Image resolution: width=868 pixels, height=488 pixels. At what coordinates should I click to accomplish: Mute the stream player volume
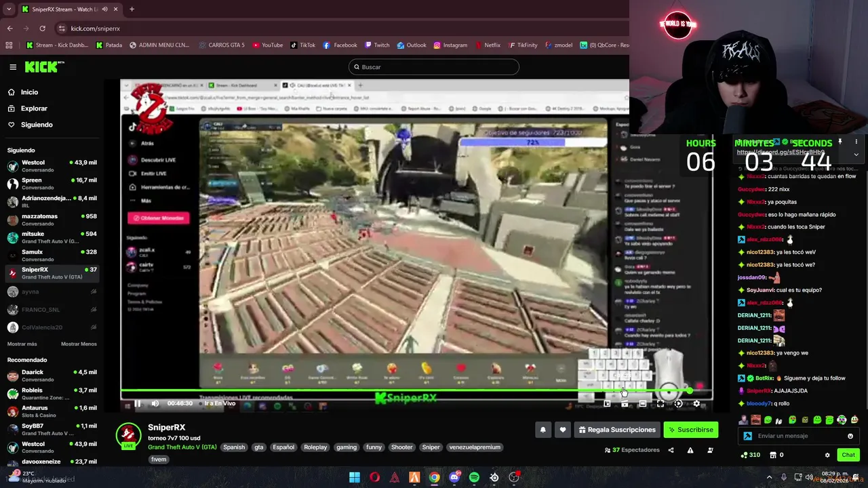point(155,403)
